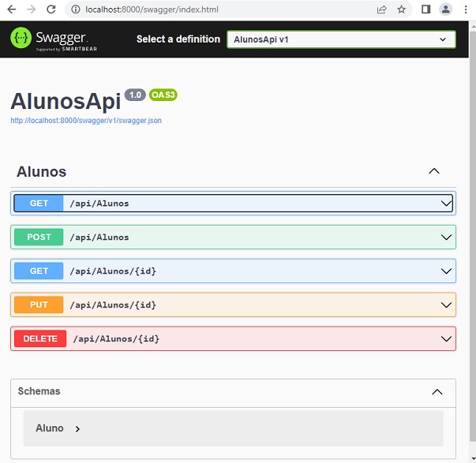The image size is (476, 463).
Task: Expand the DELETE /api/Alunos/{id} operation
Action: coord(233,339)
